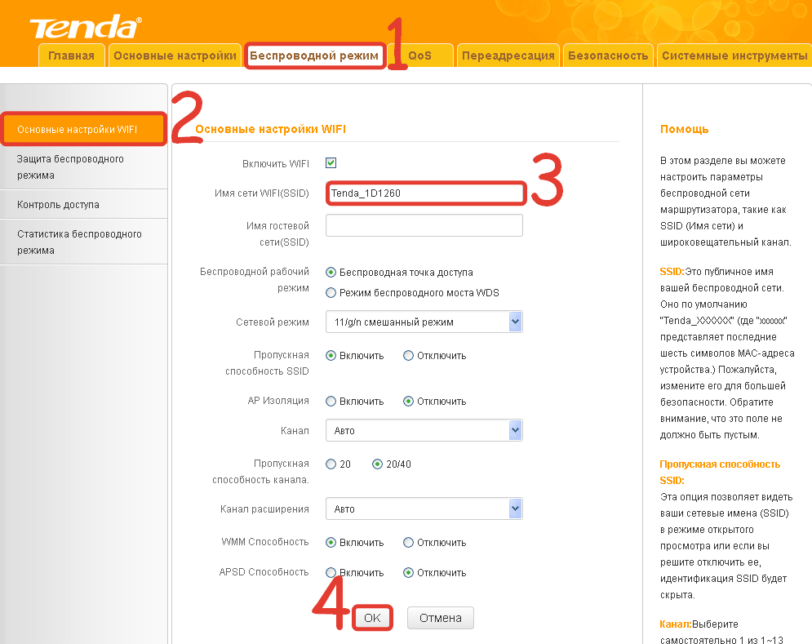Open Защита беспроводного режима section
This screenshot has height=644, width=812.
pos(83,167)
